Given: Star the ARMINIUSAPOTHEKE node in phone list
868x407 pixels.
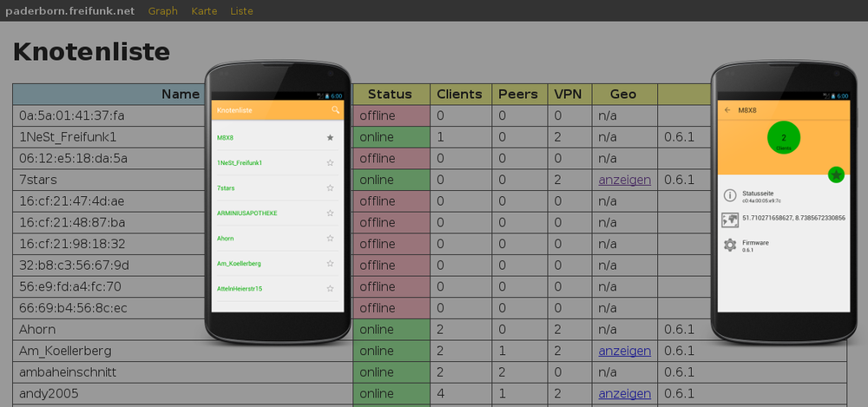Looking at the screenshot, I should pos(331,213).
